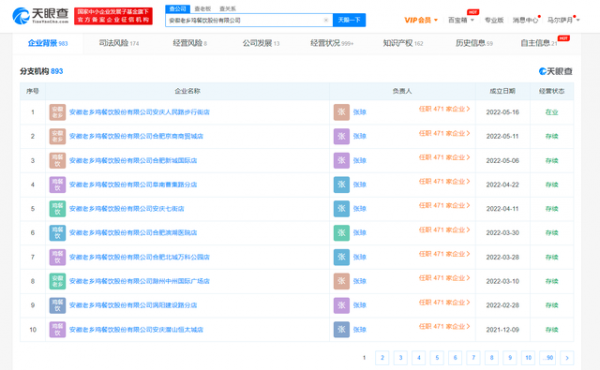Screen dimensions: 600x370
Task: Click the green company logo in row 8
Action: (x=57, y=281)
